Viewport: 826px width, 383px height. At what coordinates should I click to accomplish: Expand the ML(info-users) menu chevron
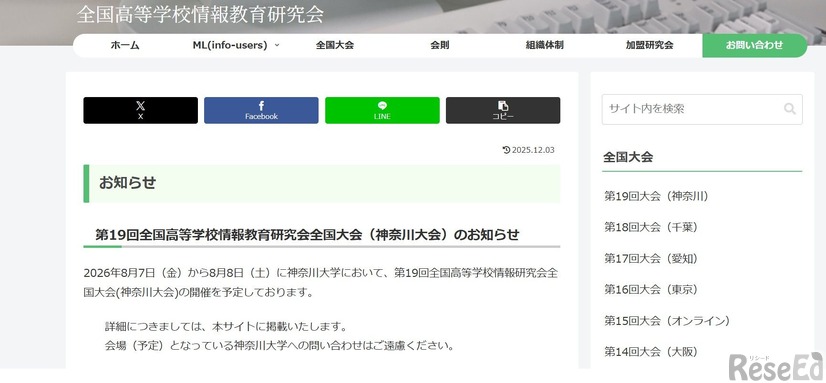277,45
